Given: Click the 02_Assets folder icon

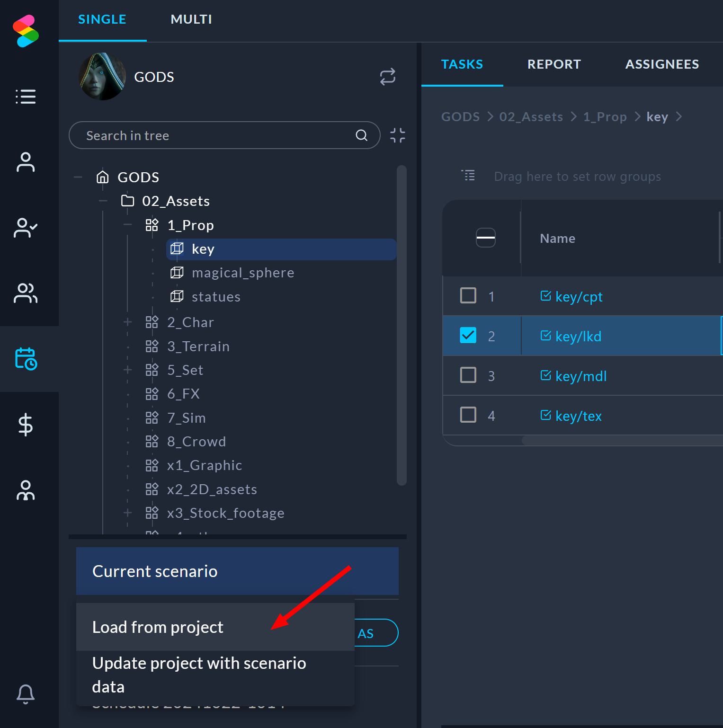Looking at the screenshot, I should coord(128,201).
